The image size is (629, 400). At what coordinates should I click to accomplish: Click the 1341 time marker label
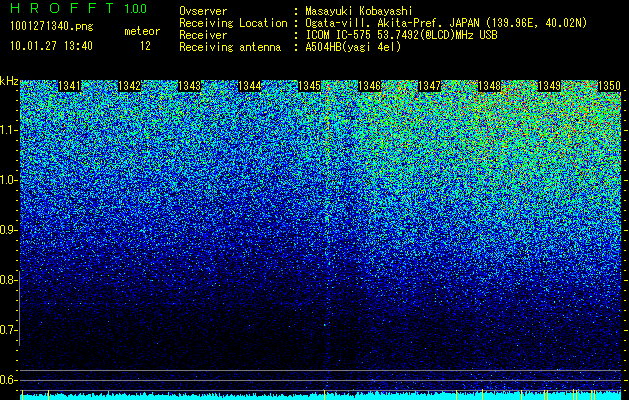coord(69,86)
